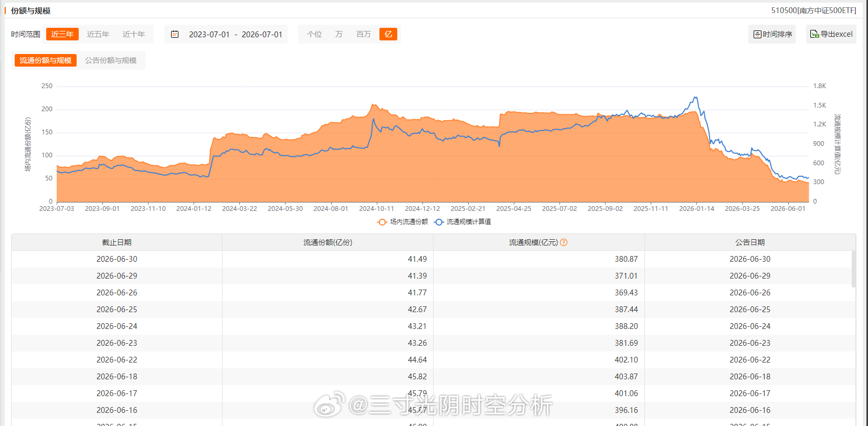Click the 510500[南方中证500ETF] fund label
Screen dimensions: 868x426
tap(813, 10)
